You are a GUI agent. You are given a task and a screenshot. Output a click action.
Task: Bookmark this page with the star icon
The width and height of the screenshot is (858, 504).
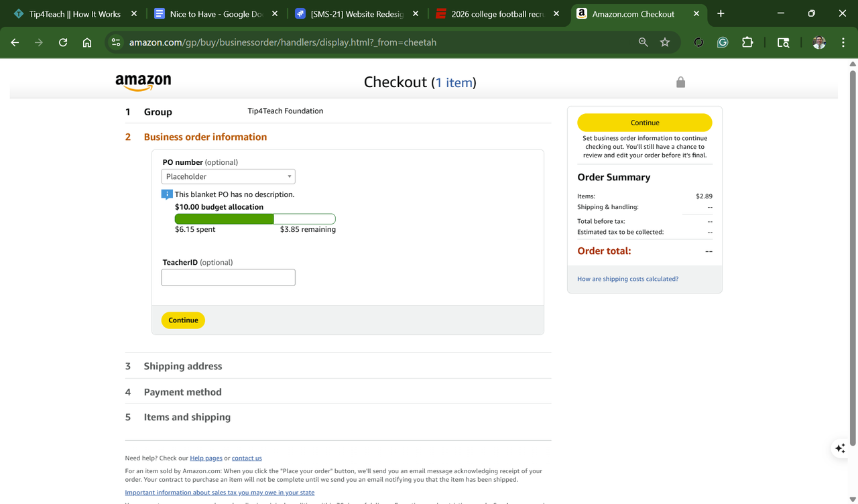[x=664, y=42]
